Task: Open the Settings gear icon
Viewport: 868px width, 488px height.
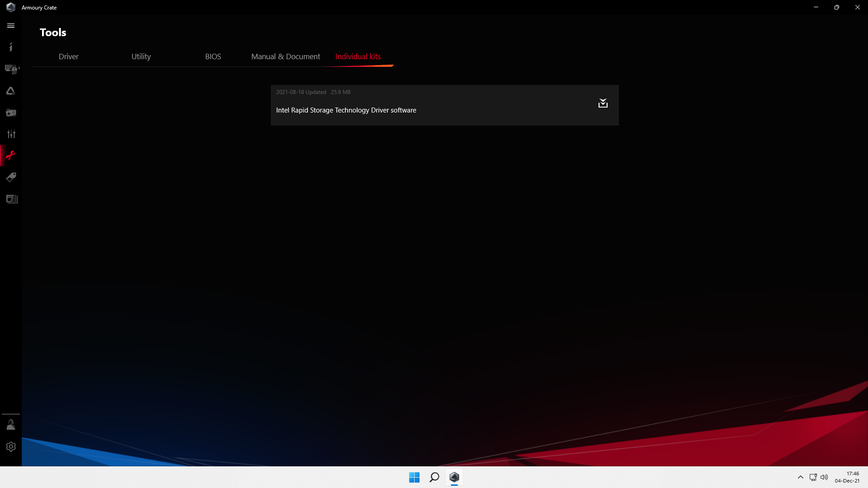Action: pyautogui.click(x=11, y=446)
